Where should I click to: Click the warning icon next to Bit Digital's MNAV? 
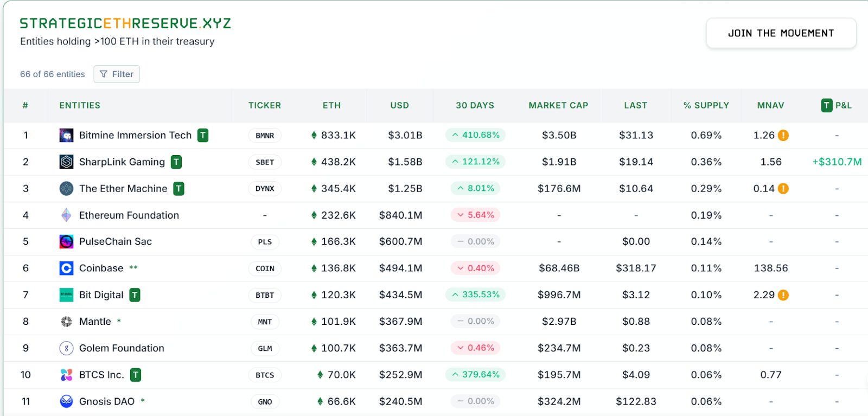783,295
